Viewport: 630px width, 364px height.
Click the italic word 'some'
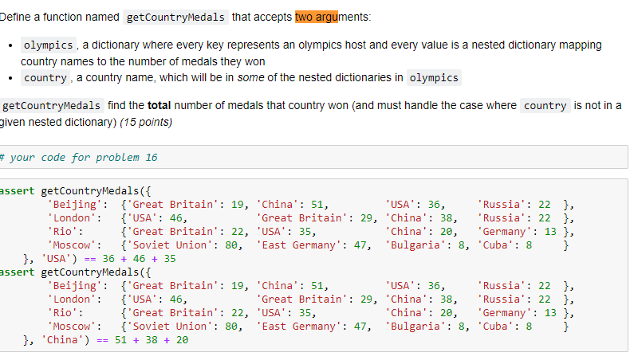[x=250, y=77]
